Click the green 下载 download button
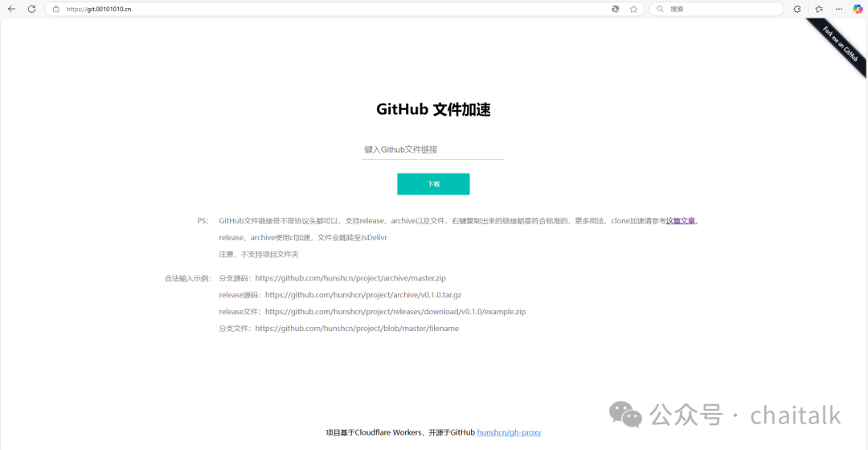 (433, 184)
